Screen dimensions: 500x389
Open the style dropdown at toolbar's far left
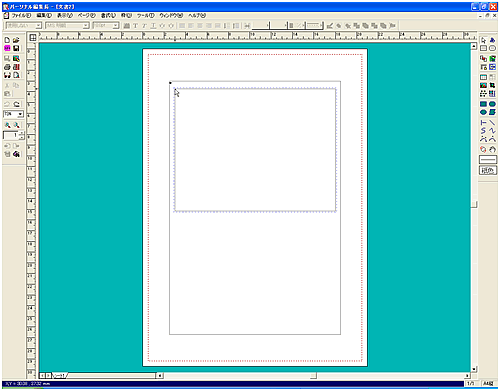(x=39, y=25)
